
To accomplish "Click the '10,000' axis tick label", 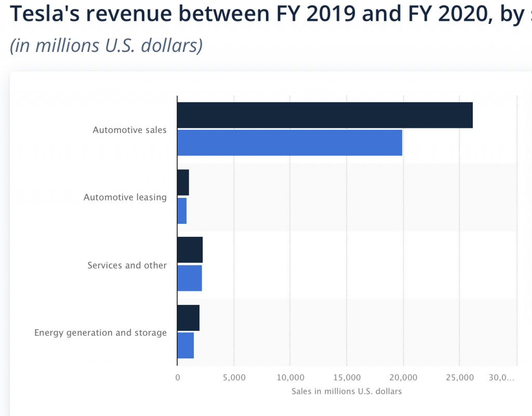I will click(x=290, y=378).
